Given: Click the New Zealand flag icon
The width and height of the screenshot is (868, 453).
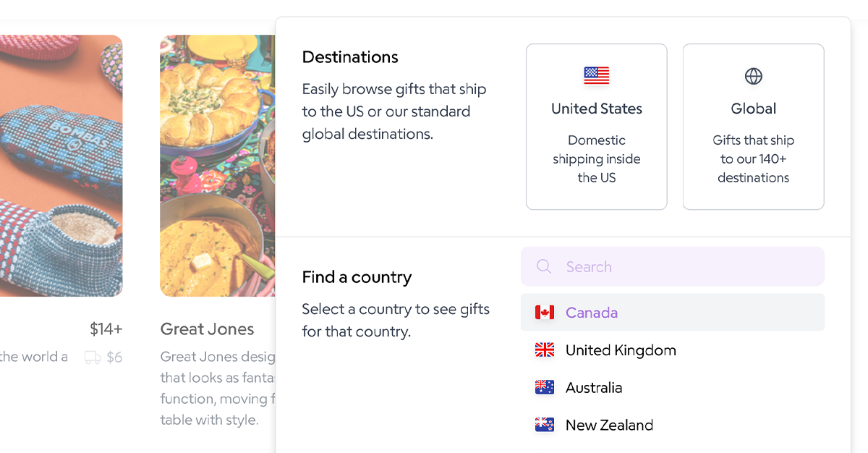Looking at the screenshot, I should pyautogui.click(x=545, y=425).
